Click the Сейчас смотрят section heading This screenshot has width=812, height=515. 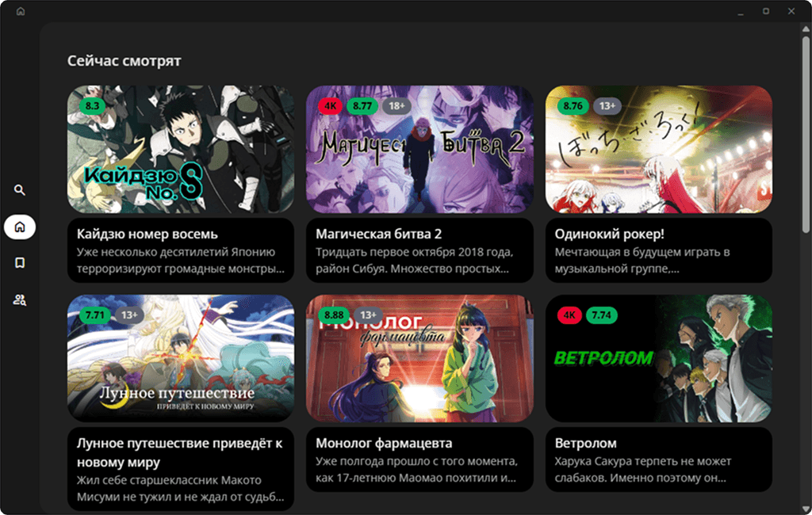pos(124,60)
